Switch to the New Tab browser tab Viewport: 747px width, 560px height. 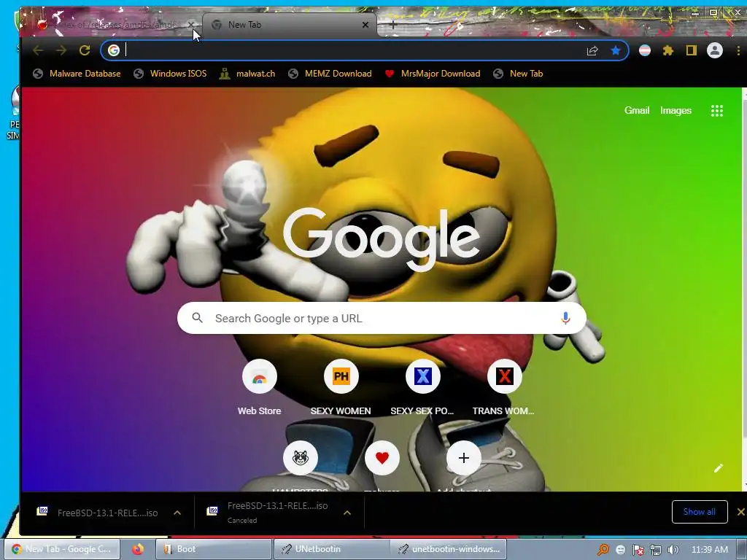(x=289, y=25)
